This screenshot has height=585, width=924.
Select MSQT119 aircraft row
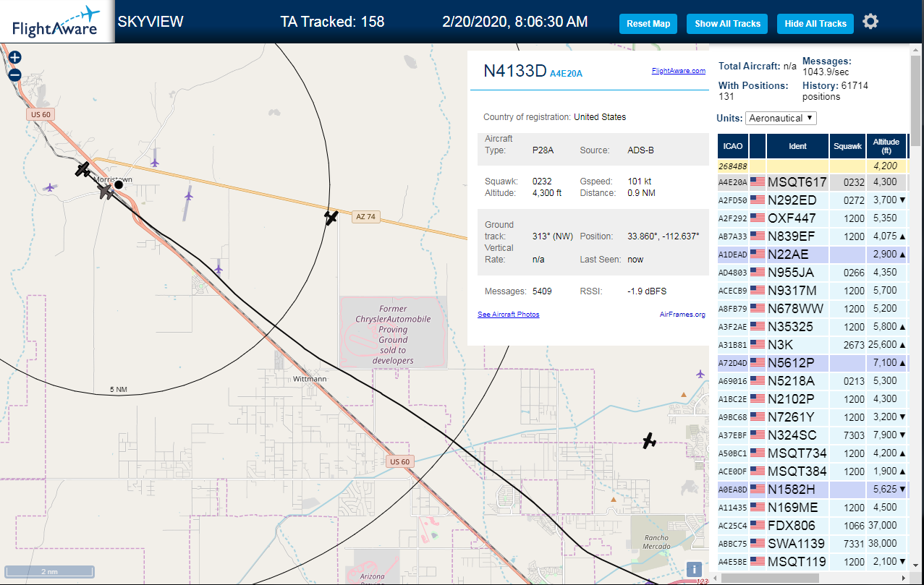click(x=813, y=562)
